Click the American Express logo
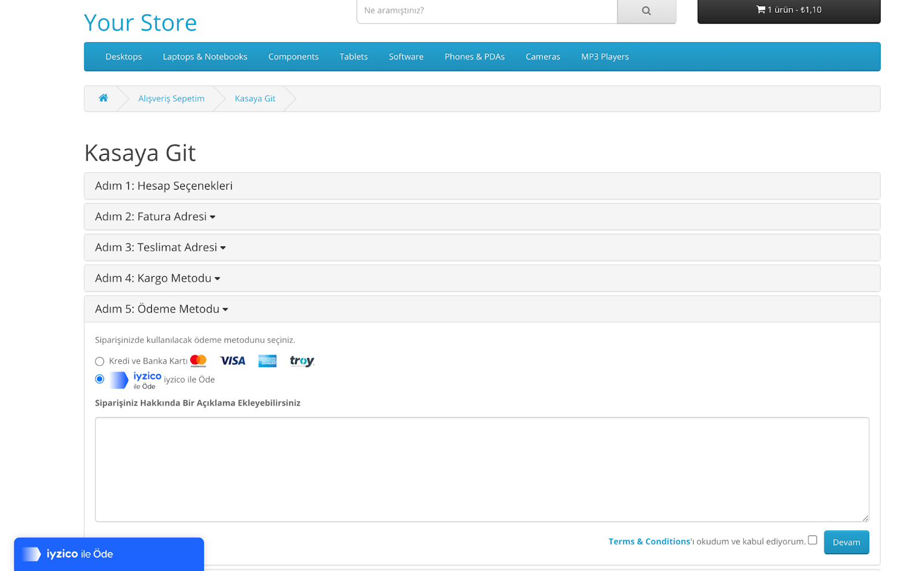Image resolution: width=924 pixels, height=571 pixels. [x=267, y=361]
